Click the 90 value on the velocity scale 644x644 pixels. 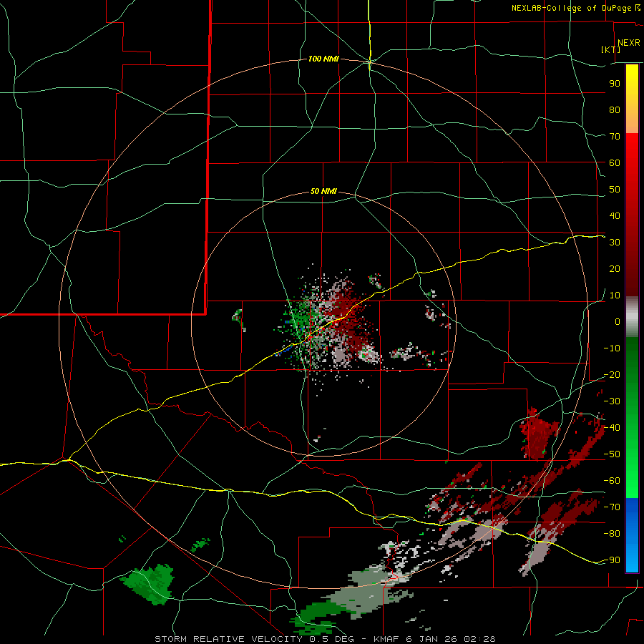pyautogui.click(x=615, y=84)
